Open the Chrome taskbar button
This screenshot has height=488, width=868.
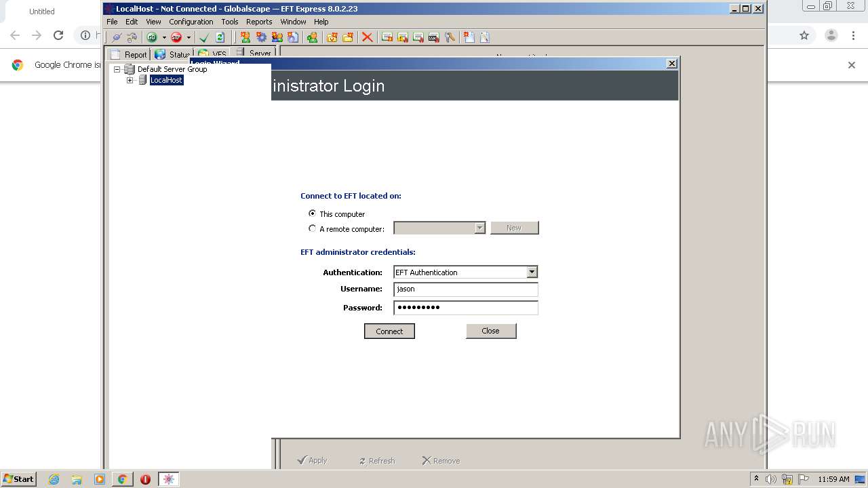(x=122, y=479)
